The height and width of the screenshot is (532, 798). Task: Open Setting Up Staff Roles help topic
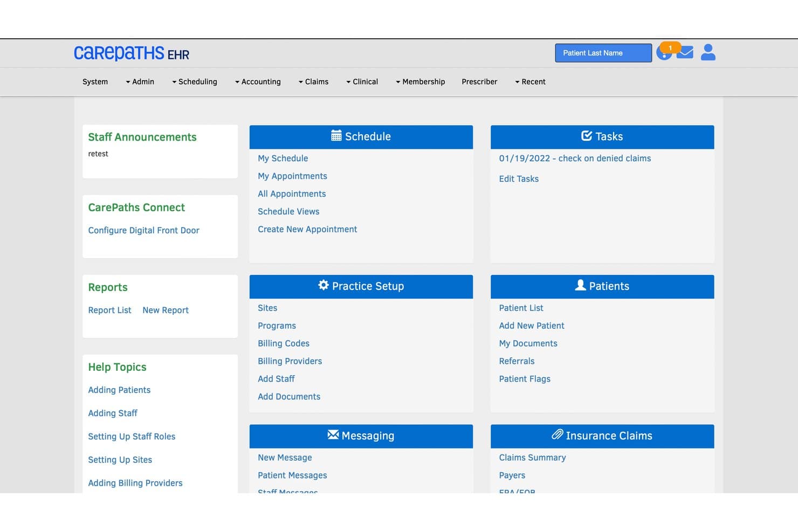pos(132,437)
